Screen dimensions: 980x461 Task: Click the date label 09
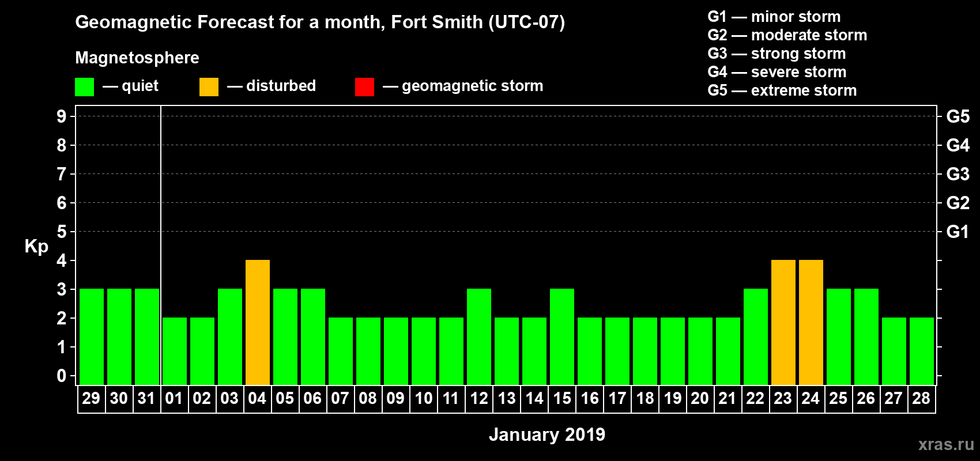click(395, 398)
